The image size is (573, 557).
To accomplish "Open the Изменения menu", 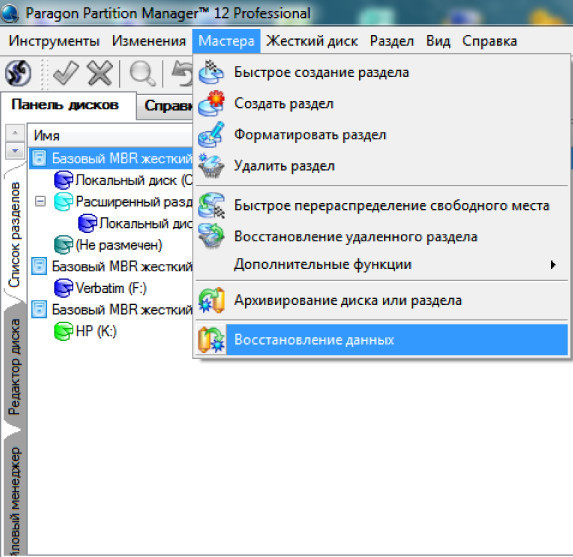I will click(149, 41).
